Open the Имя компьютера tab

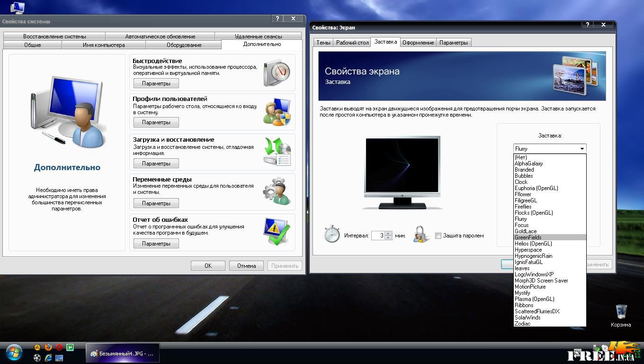tap(104, 45)
